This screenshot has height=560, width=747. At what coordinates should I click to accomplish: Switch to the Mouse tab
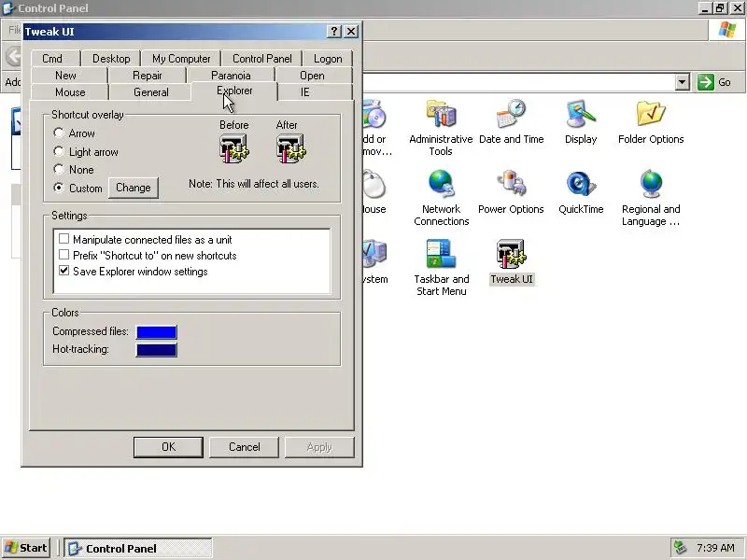pyautogui.click(x=70, y=91)
